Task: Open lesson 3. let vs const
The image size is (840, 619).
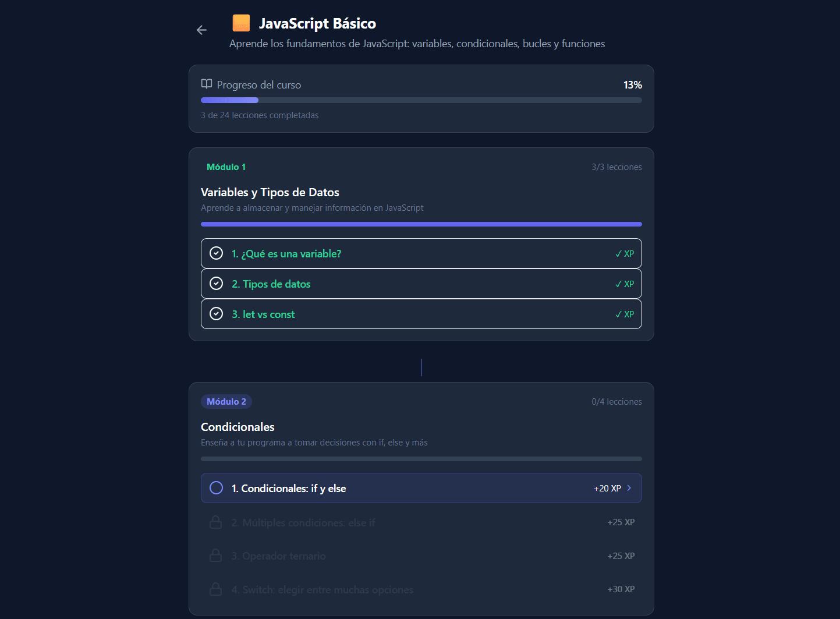Action: (263, 314)
